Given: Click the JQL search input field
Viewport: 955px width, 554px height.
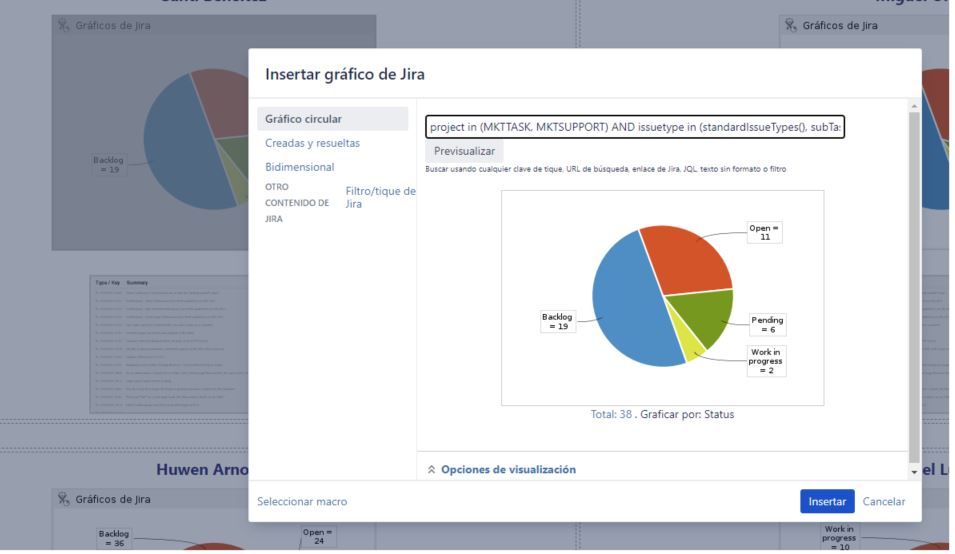Looking at the screenshot, I should tap(635, 127).
